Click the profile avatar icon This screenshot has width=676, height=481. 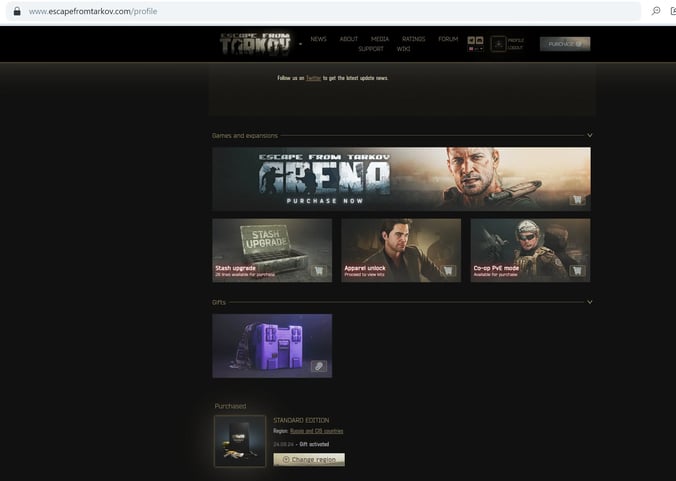[498, 44]
